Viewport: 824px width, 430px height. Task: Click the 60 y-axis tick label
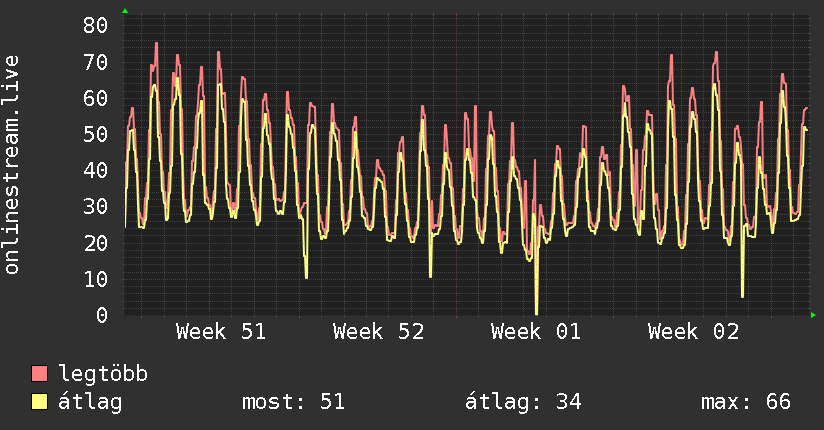[95, 98]
